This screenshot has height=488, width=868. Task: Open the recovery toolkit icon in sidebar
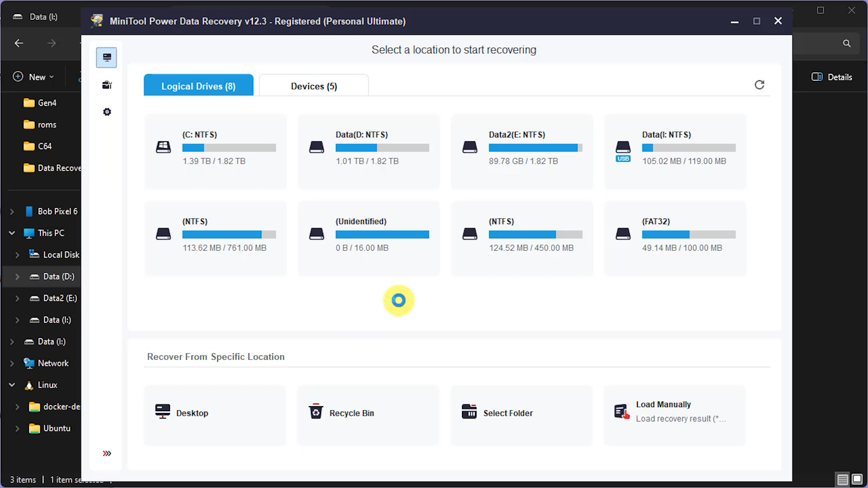pos(107,84)
